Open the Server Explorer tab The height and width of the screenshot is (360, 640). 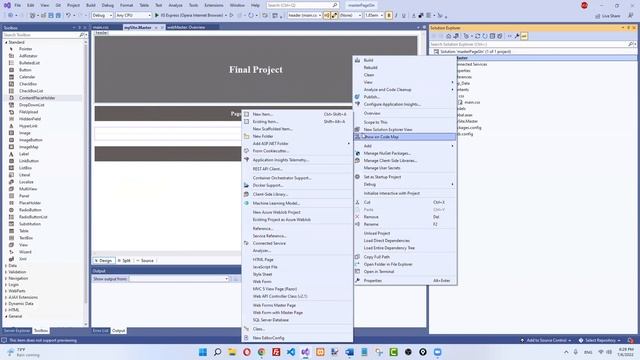pos(17,331)
